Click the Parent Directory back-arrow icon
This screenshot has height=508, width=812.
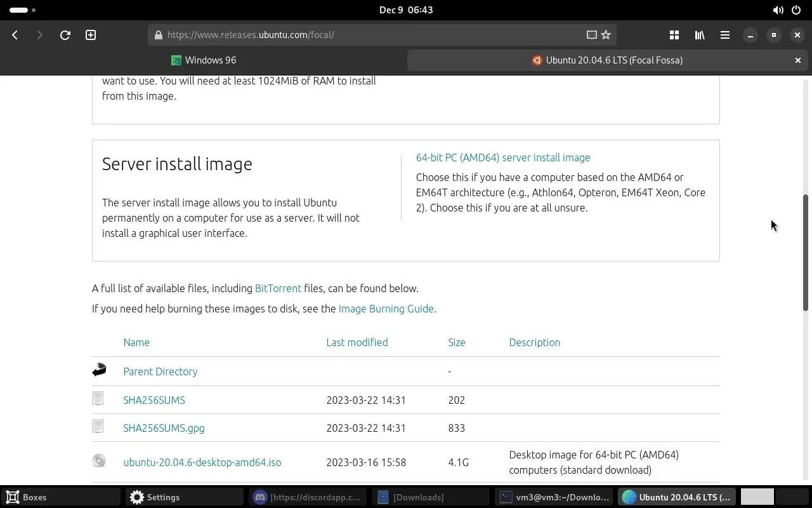[x=99, y=370]
